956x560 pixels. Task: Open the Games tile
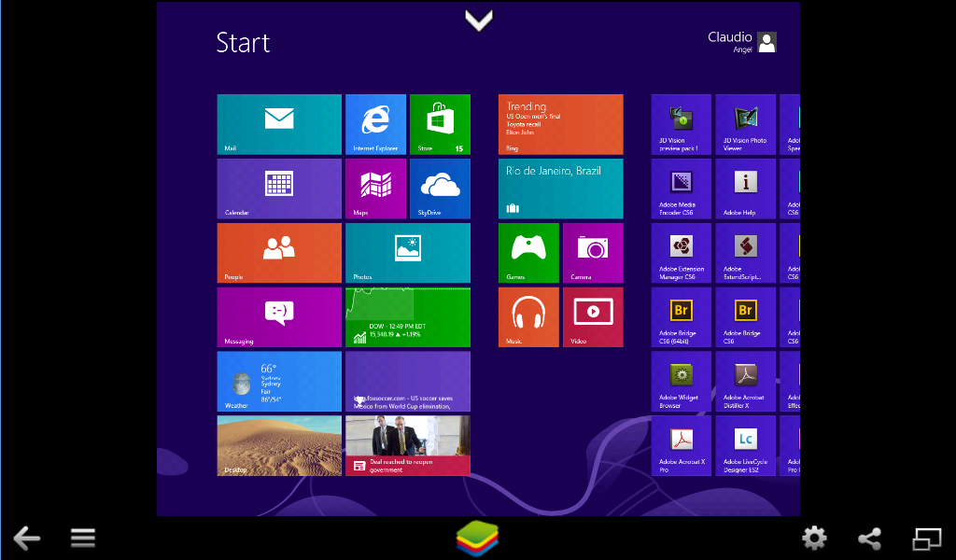coord(528,253)
